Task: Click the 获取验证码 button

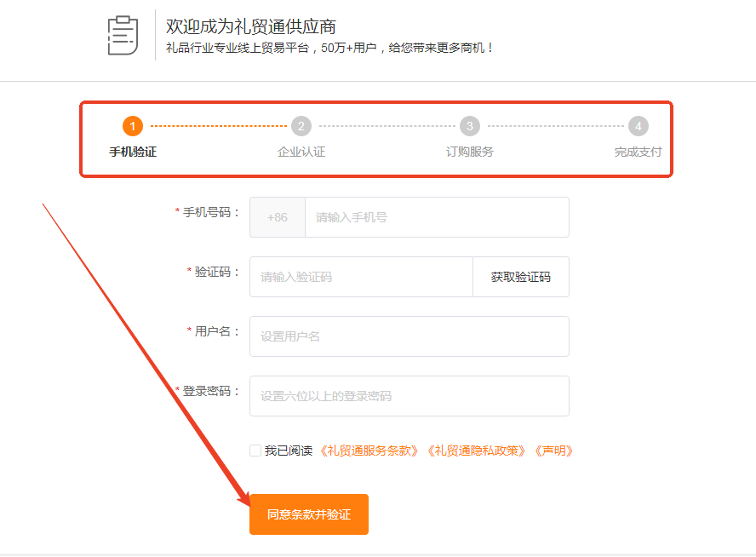Action: pyautogui.click(x=521, y=277)
